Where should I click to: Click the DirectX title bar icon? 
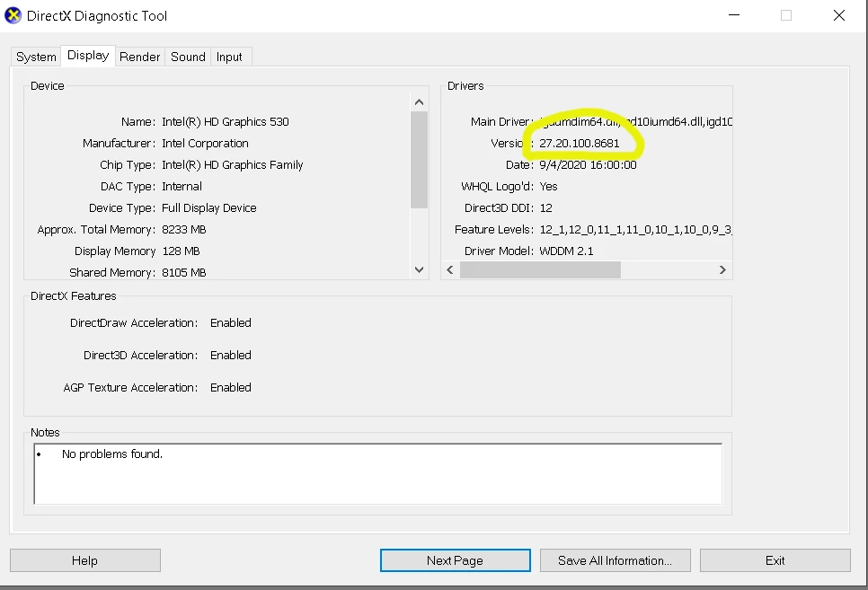[x=13, y=15]
